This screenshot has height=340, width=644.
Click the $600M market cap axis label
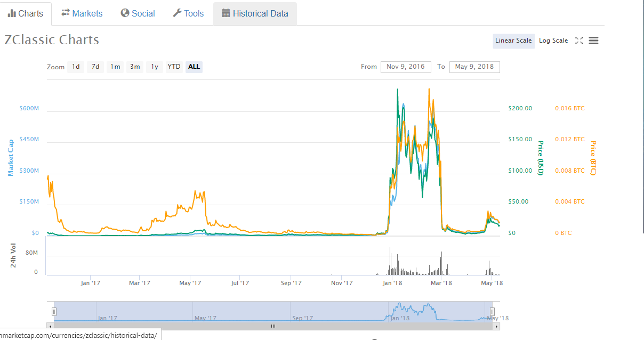coord(29,108)
